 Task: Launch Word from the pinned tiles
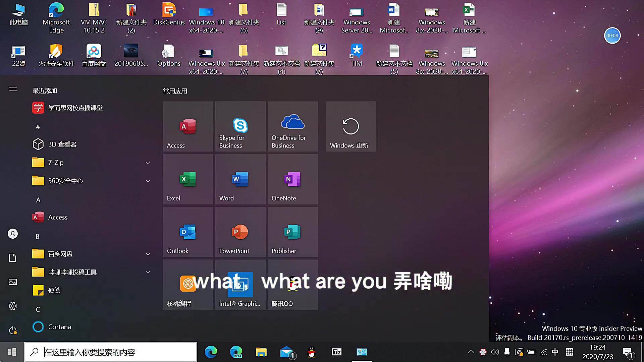click(240, 179)
